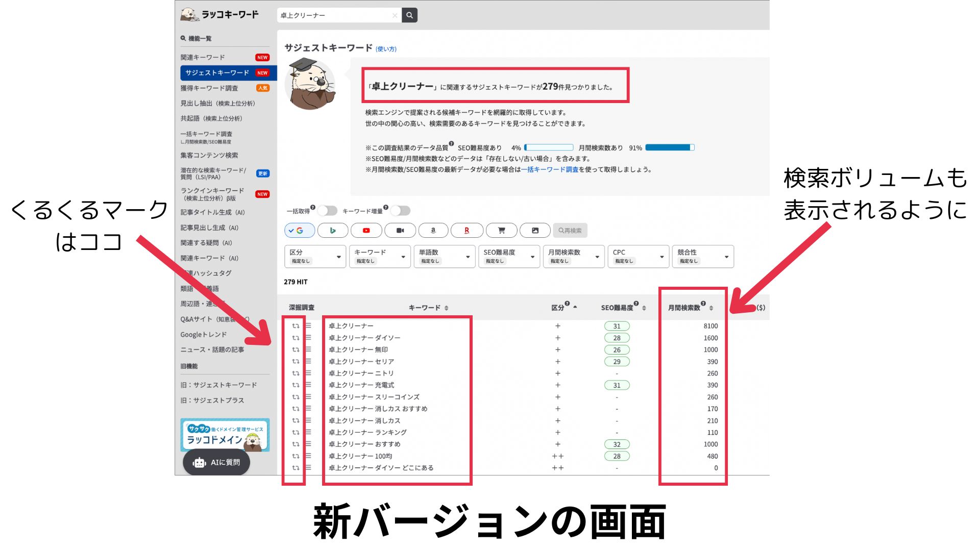Select the Bing search engine button
Viewport: 980px width, 551px height.
point(333,231)
